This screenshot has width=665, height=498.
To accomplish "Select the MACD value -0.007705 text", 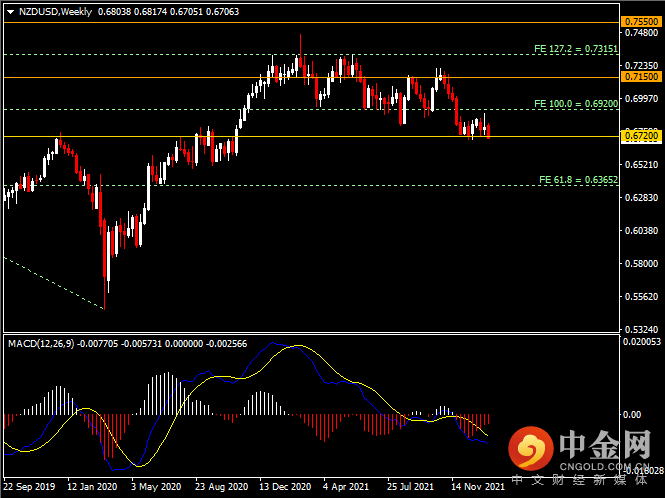I will click(98, 344).
